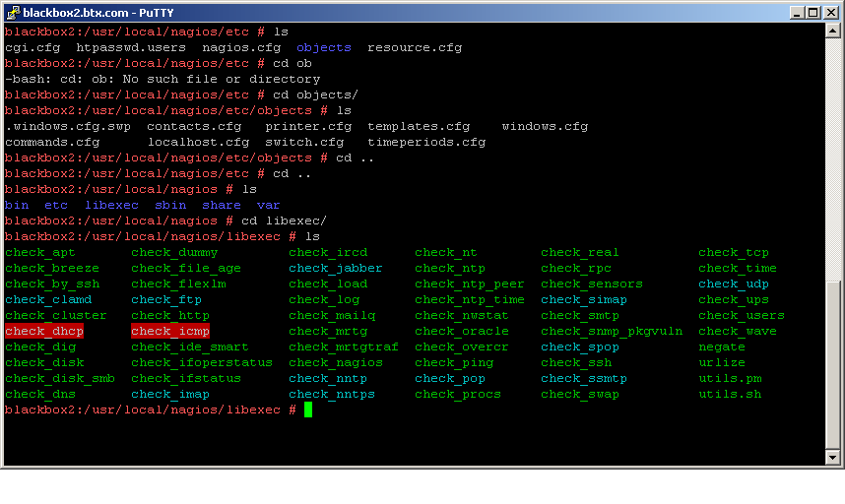The image size is (845, 504).
Task: Click the text 'check_swap'
Action: (580, 394)
